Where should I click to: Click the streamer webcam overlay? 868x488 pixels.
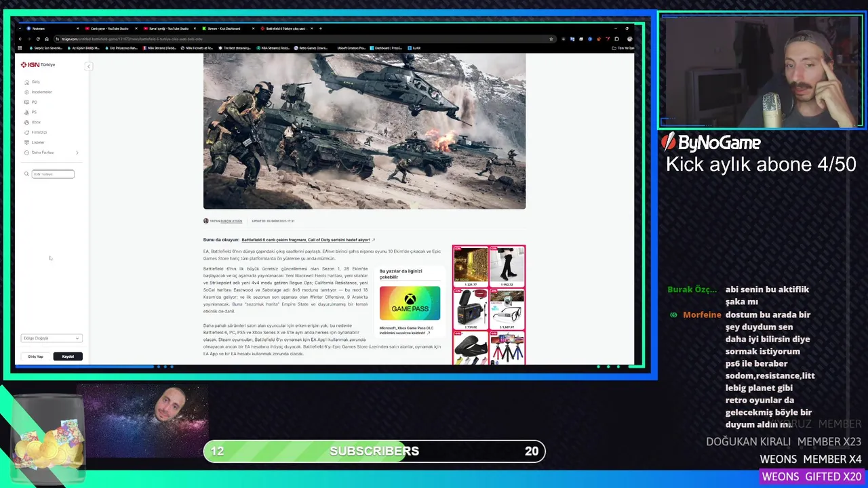[761, 70]
